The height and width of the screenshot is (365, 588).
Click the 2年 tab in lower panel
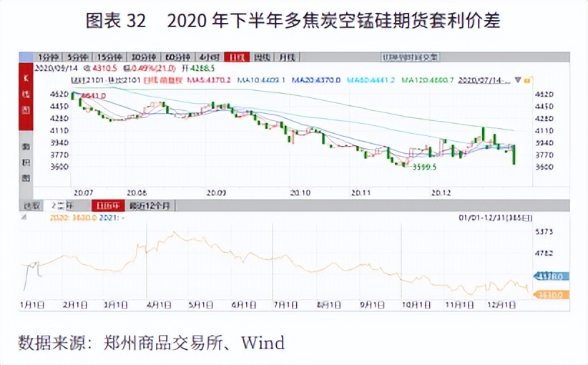62,206
